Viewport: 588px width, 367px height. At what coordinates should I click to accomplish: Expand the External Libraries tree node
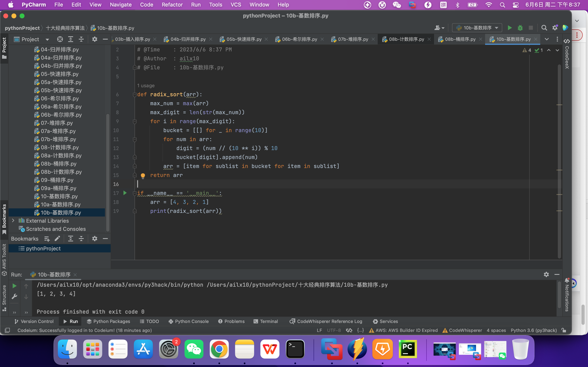tap(13, 221)
